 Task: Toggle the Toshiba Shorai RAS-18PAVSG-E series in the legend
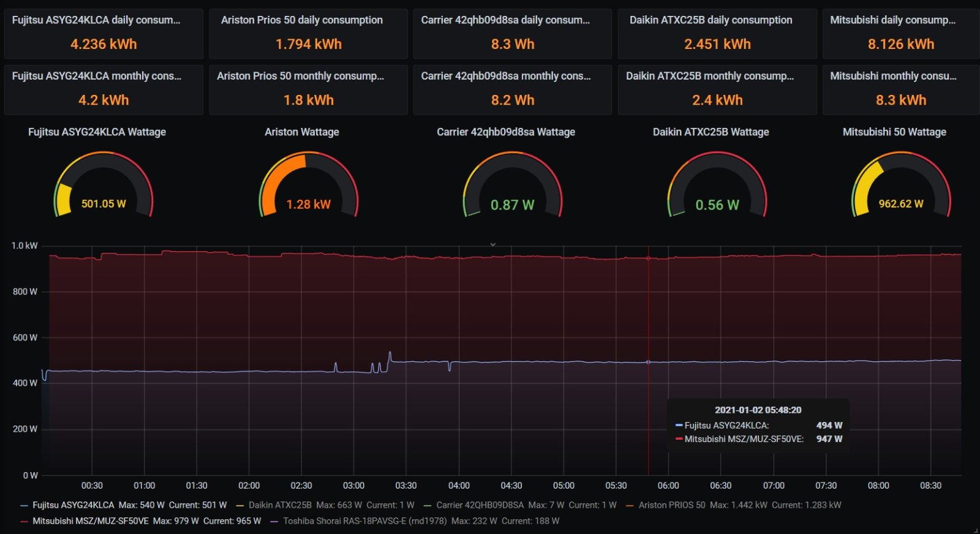click(365, 521)
